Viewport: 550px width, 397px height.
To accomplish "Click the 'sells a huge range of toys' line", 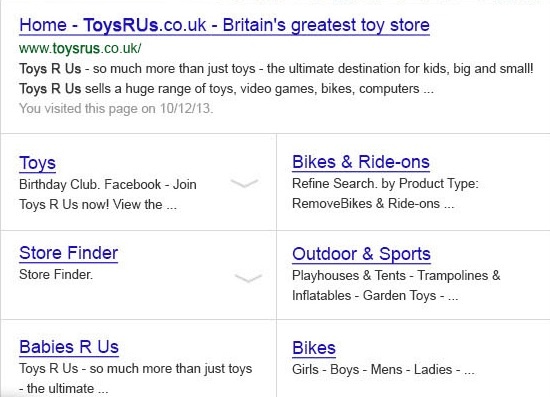I will click(227, 89).
